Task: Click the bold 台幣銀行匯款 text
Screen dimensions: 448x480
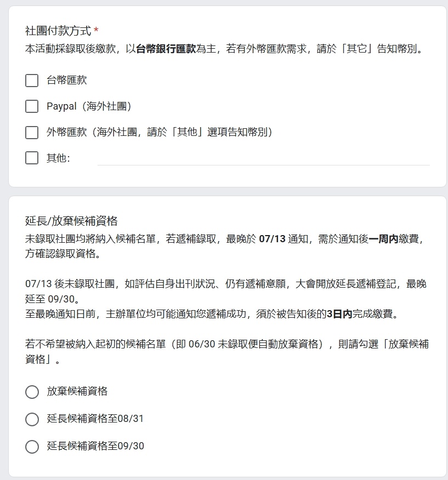Action: pos(166,49)
